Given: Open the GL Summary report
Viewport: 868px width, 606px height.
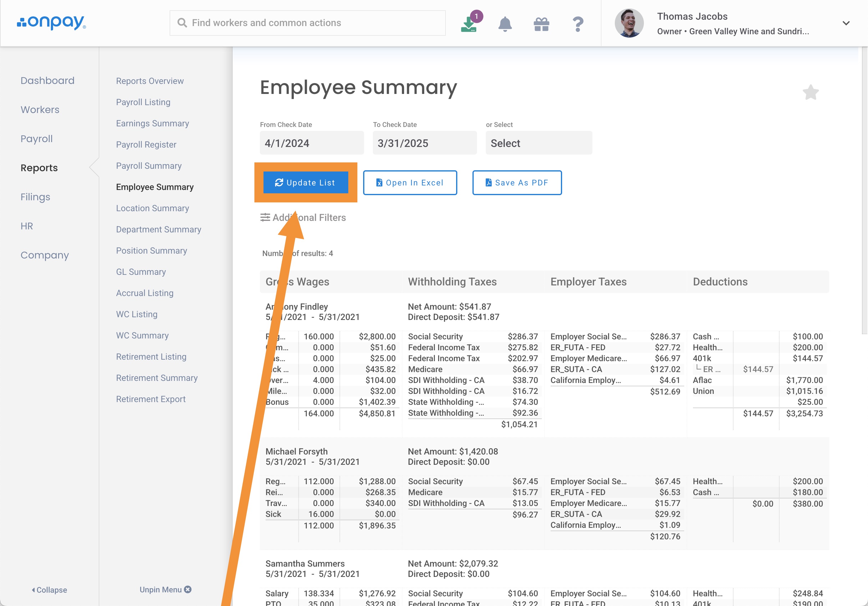Looking at the screenshot, I should click(141, 271).
